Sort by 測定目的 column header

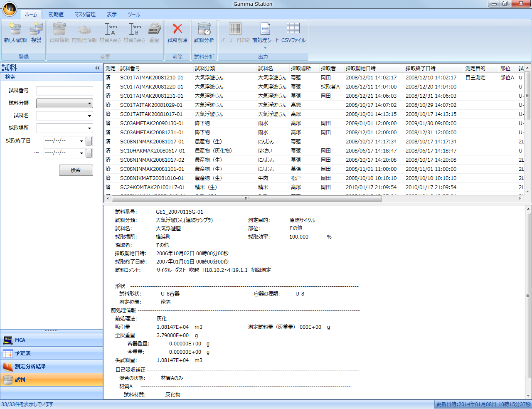click(481, 68)
